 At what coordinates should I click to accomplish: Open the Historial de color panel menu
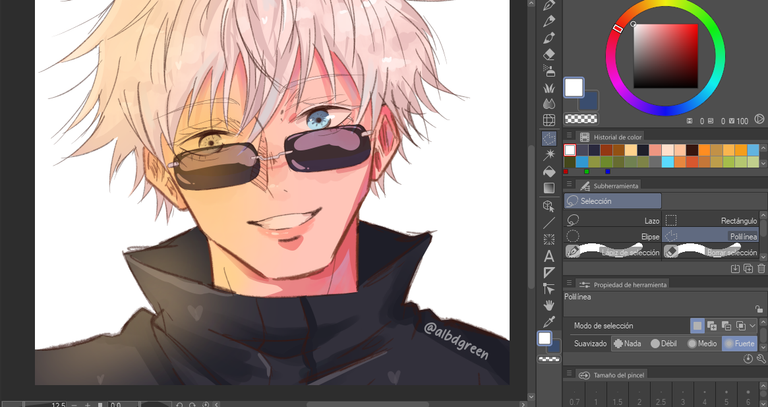click(569, 136)
